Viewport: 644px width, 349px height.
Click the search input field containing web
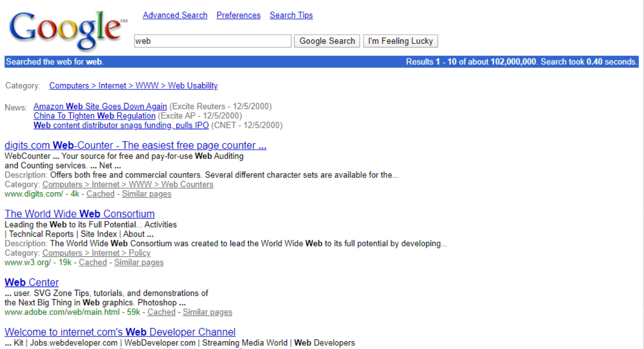213,41
